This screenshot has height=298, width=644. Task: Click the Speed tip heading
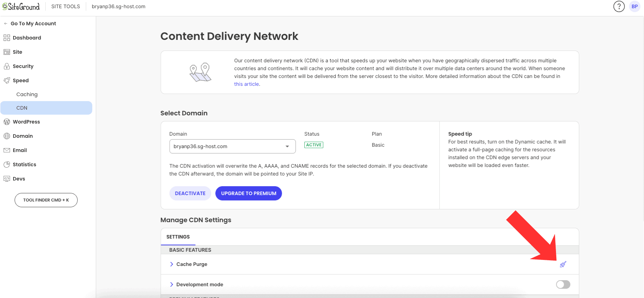coord(460,134)
